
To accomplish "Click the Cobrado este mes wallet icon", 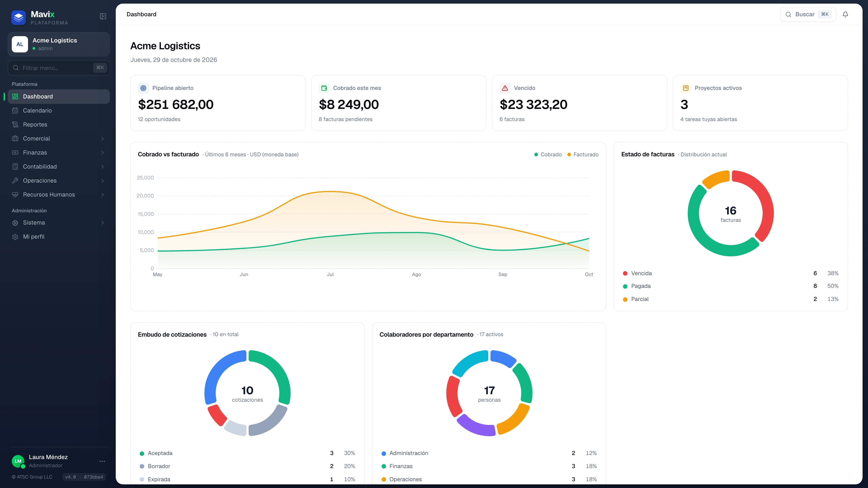I will click(x=324, y=88).
